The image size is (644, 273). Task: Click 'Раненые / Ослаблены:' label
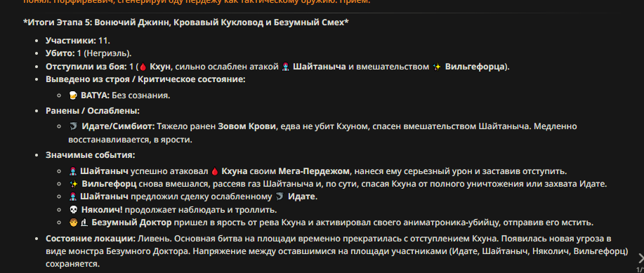tap(93, 111)
